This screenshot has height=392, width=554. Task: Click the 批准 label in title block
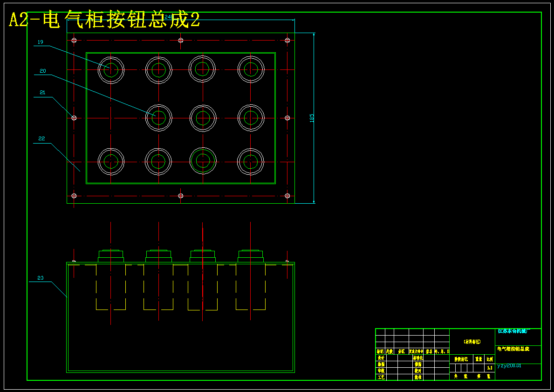click(417, 378)
